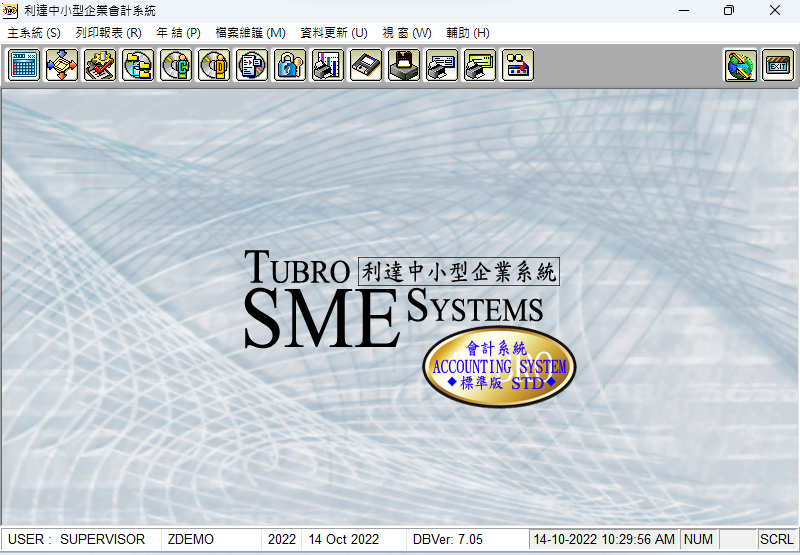Click the year 2022 status cell
The height and width of the screenshot is (555, 800).
tap(282, 539)
